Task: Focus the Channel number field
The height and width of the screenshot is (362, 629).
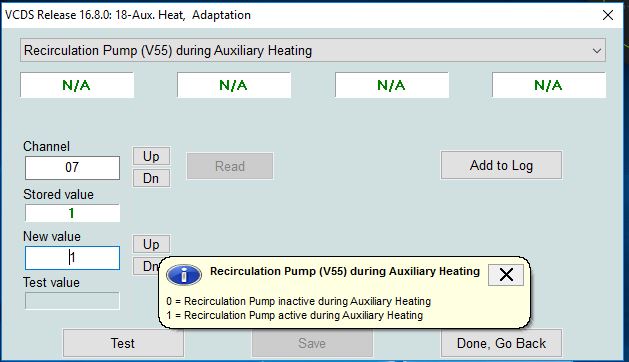Action: click(72, 168)
